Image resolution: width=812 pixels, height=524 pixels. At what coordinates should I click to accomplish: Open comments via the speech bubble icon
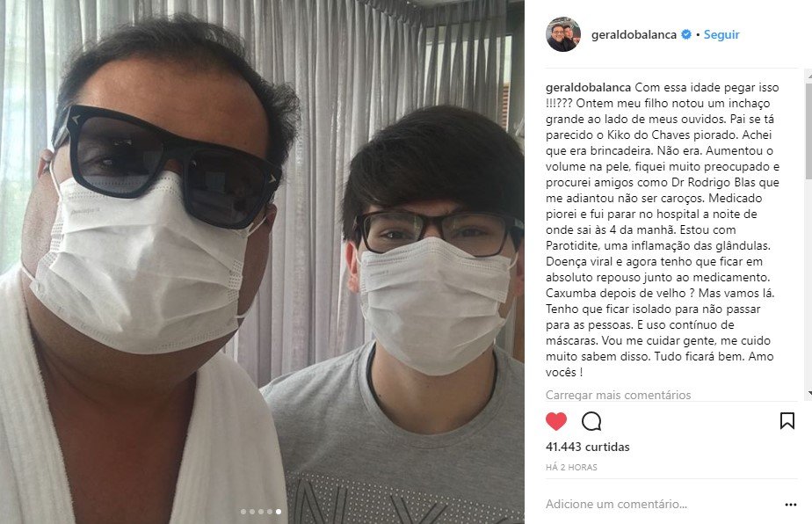[x=591, y=421]
